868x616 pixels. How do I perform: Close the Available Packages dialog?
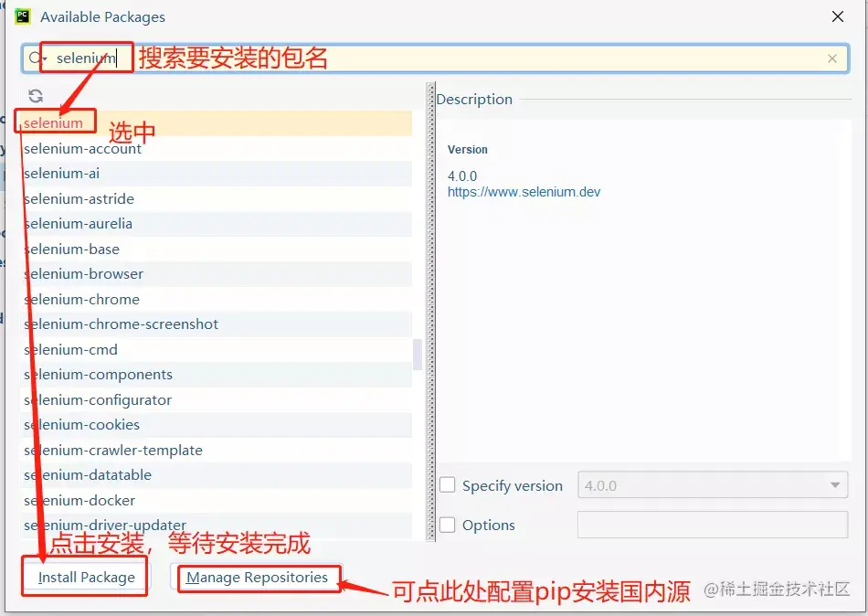(838, 16)
